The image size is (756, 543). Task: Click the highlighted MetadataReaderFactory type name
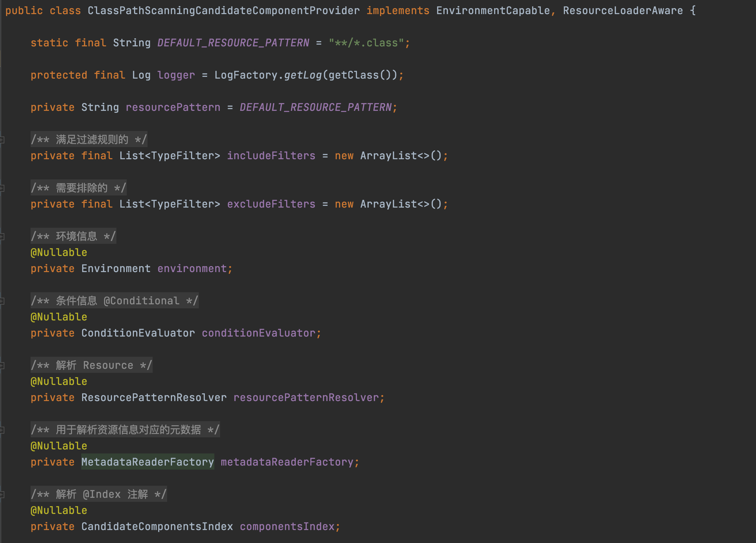148,462
